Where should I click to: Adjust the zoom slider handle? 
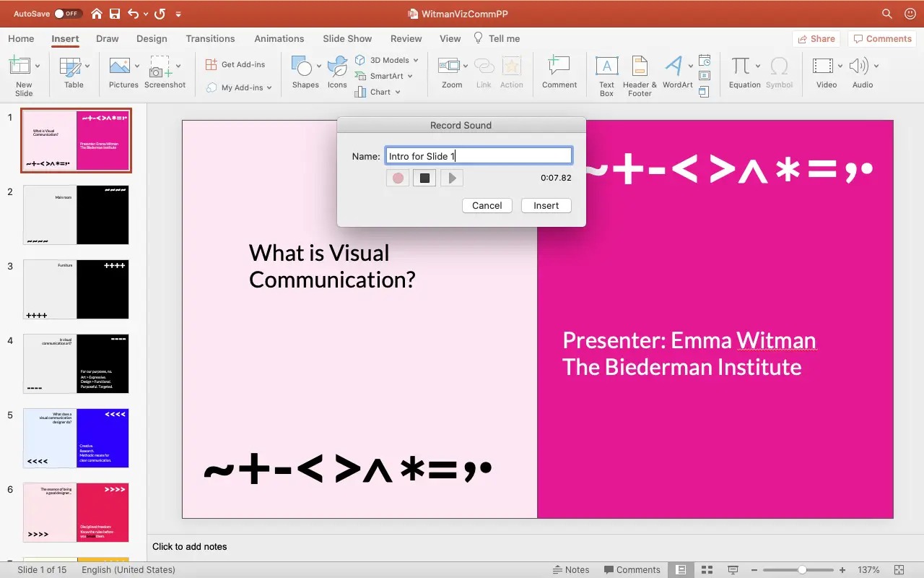pyautogui.click(x=802, y=569)
